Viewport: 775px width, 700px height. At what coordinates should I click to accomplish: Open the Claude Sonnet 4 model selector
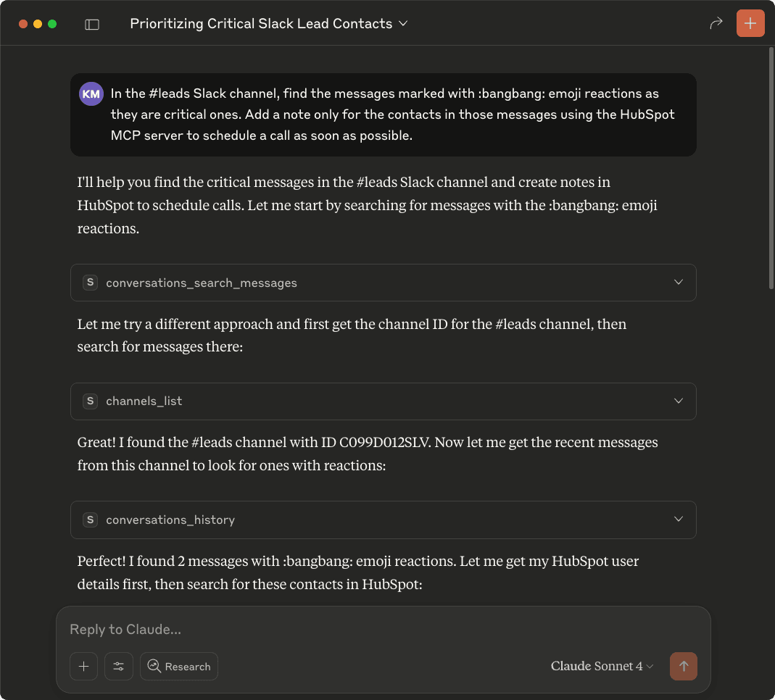[x=602, y=666]
